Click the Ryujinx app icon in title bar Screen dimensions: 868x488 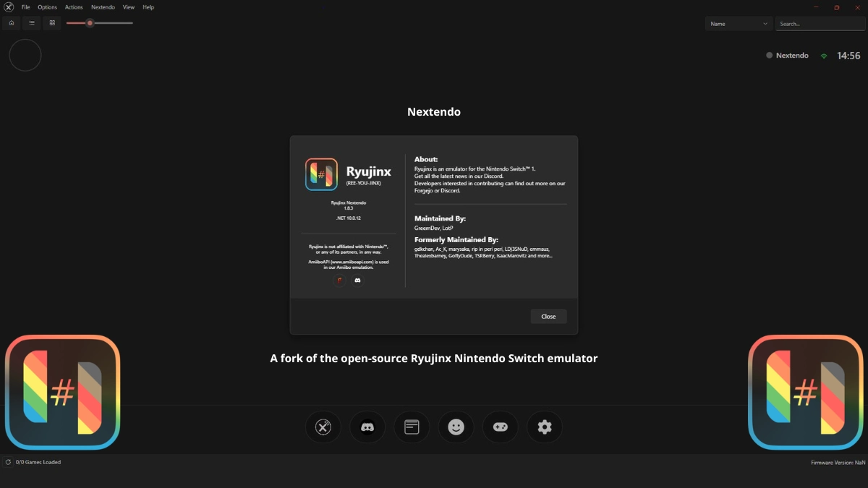point(9,7)
